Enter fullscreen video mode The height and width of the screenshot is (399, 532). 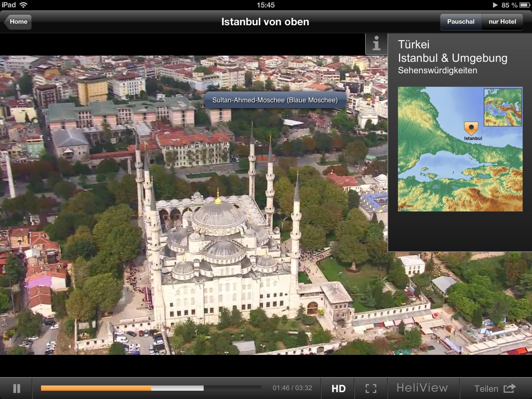371,388
